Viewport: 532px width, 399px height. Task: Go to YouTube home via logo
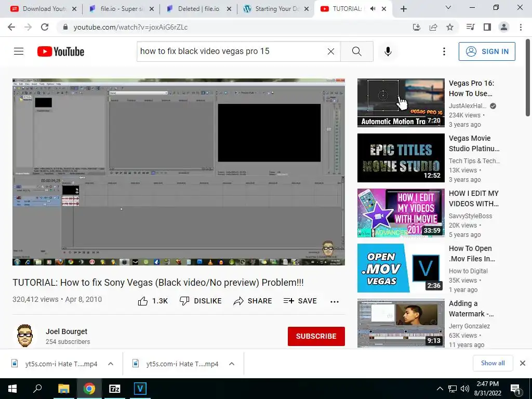(61, 51)
